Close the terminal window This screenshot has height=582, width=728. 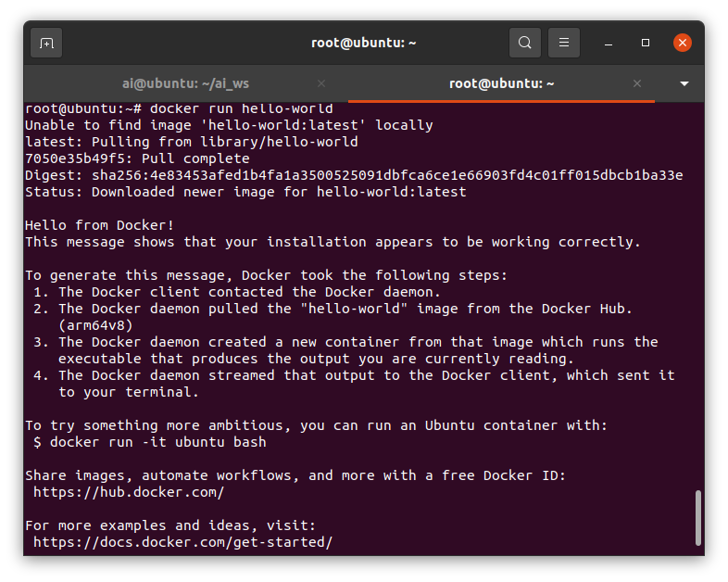pyautogui.click(x=683, y=43)
